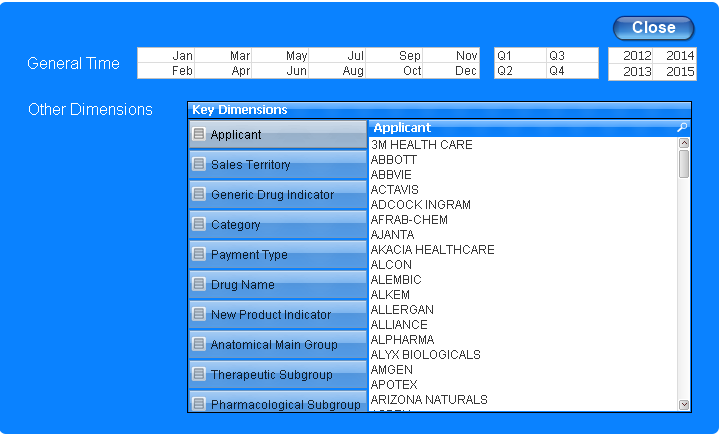Click the list icon beside Pharmacological Subgroup
This screenshot has height=435, width=720.
(x=199, y=404)
